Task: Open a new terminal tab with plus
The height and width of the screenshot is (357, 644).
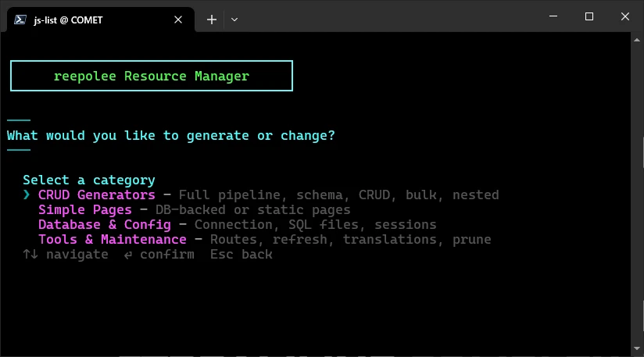Action: coord(212,20)
